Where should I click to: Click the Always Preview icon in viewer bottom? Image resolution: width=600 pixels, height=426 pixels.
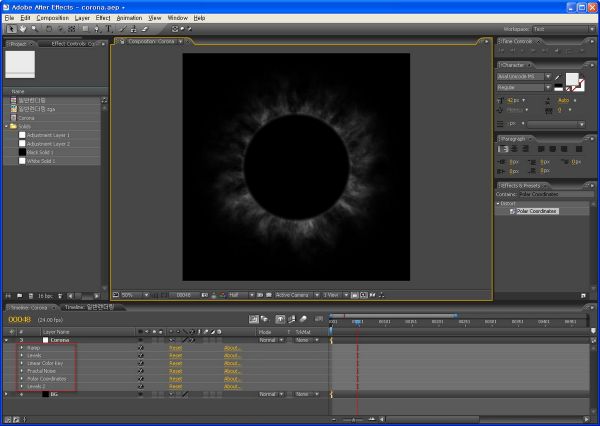116,295
